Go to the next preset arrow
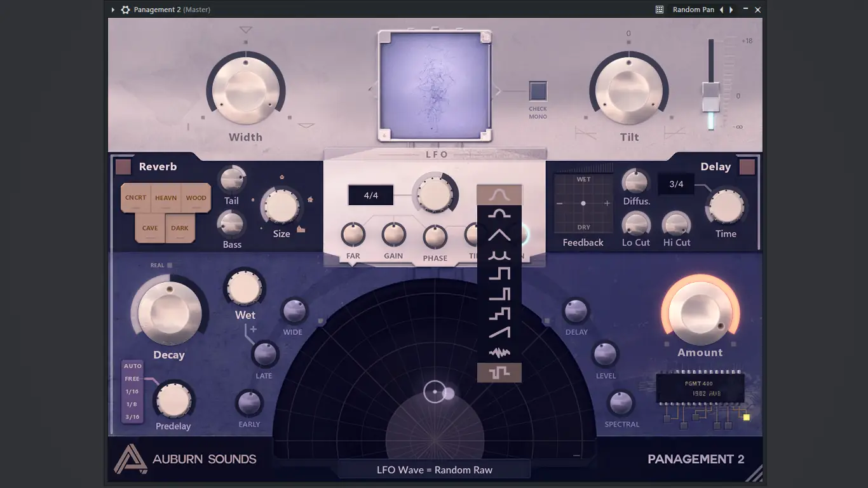This screenshot has width=868, height=488. pyautogui.click(x=731, y=10)
